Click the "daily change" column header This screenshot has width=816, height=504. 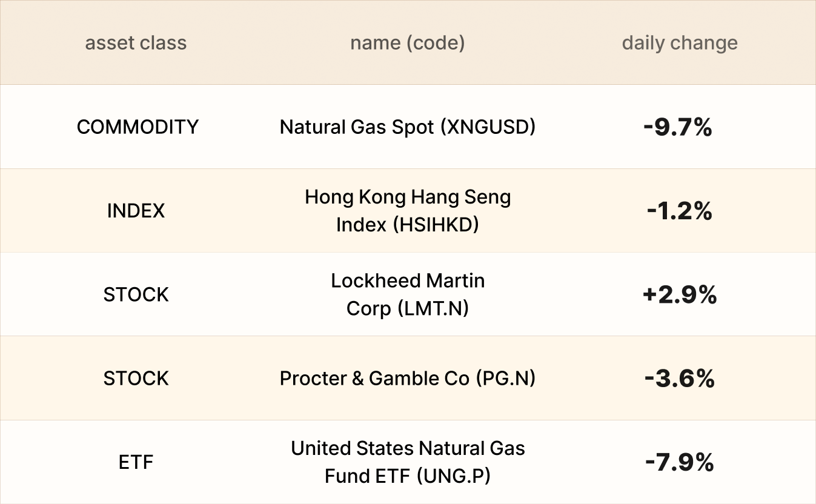point(679,43)
